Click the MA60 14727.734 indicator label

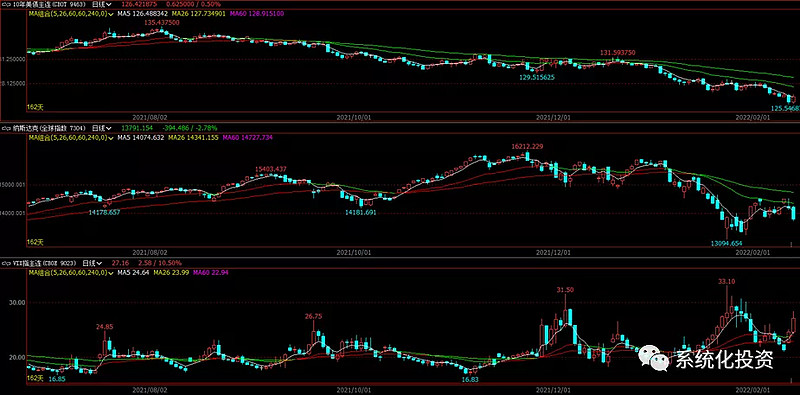pos(247,138)
